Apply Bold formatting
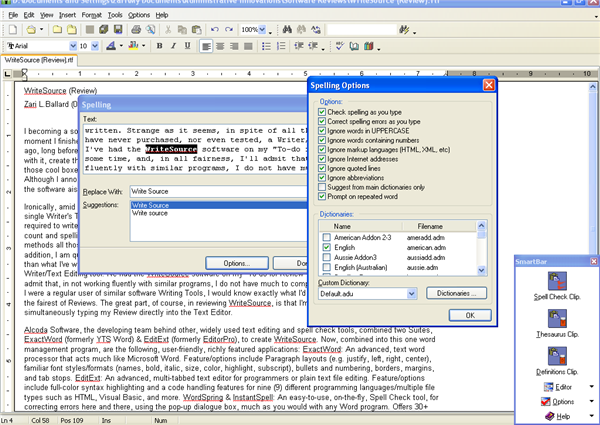Screen dimensions: 600x425 (160, 46)
